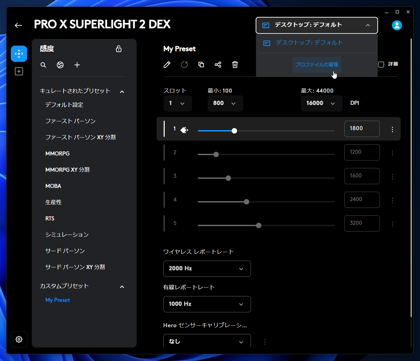Select MMORPG preset
This screenshot has height=361, width=420.
tap(57, 154)
